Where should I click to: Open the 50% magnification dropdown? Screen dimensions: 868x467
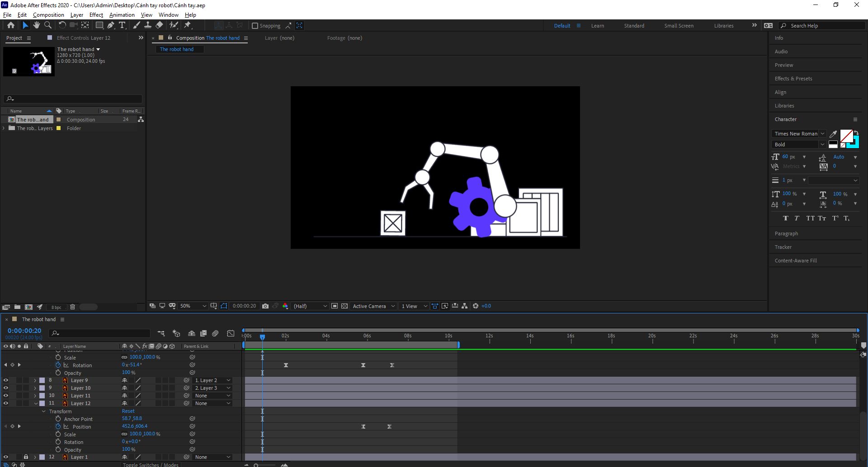193,306
